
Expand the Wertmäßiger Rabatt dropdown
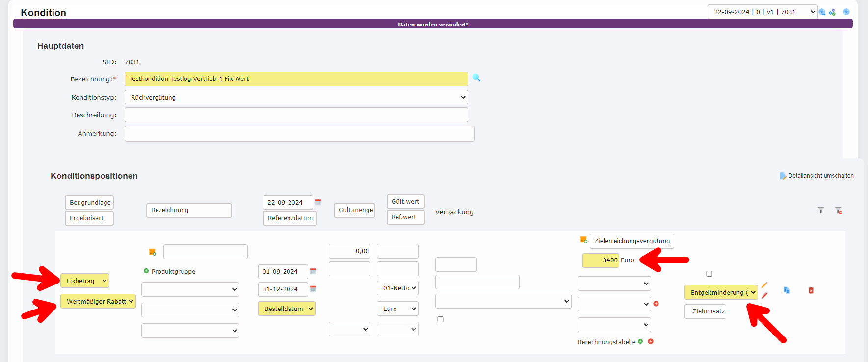click(98, 301)
